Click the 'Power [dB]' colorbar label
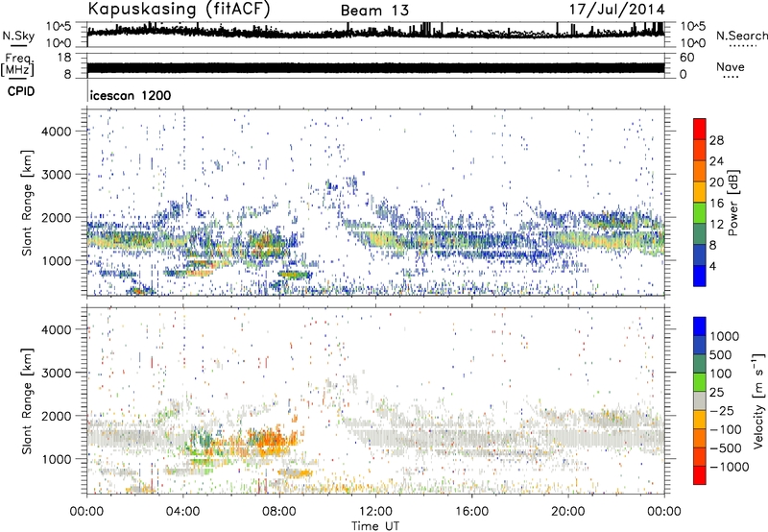Image resolution: width=768 pixels, height=532 pixels. point(732,203)
